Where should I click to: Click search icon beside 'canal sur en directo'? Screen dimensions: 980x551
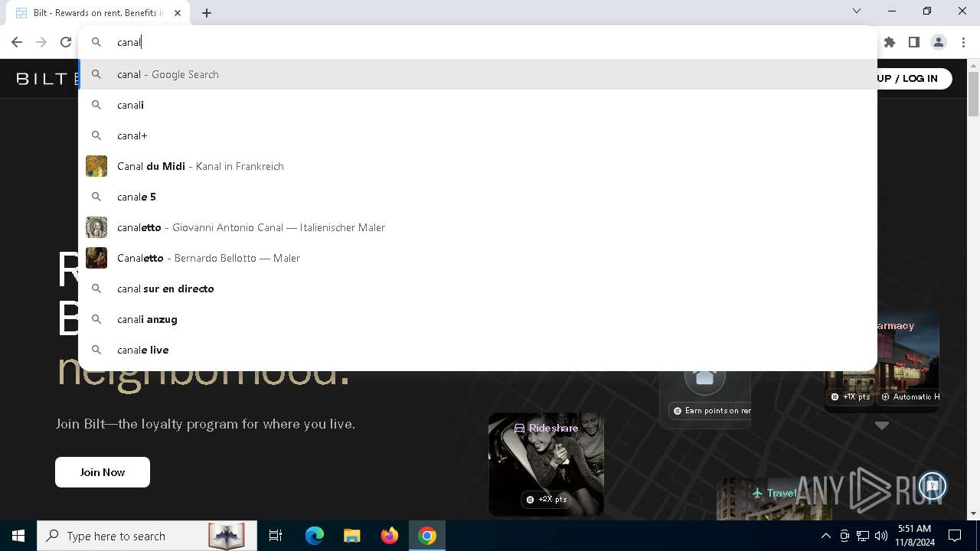(96, 289)
